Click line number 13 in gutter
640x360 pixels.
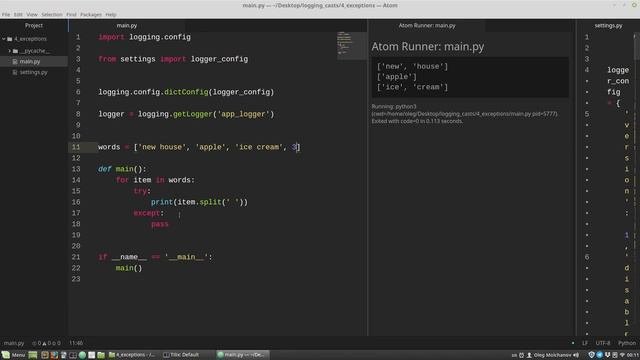(76, 169)
